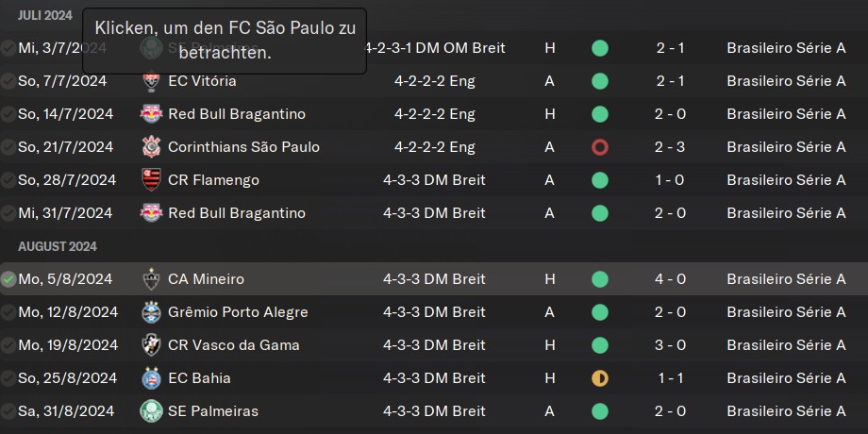The width and height of the screenshot is (868, 434).
Task: Open the 4 - 0 result against CA Mineiro
Action: pyautogui.click(x=670, y=279)
